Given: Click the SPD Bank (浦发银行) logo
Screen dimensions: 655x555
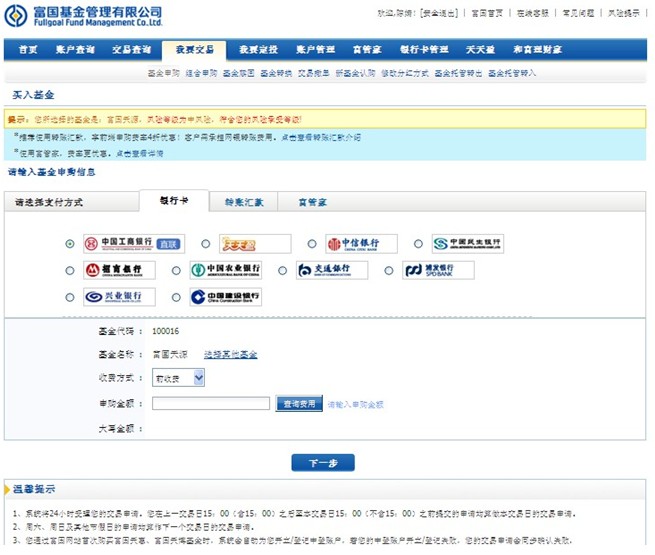Looking at the screenshot, I should (x=439, y=271).
